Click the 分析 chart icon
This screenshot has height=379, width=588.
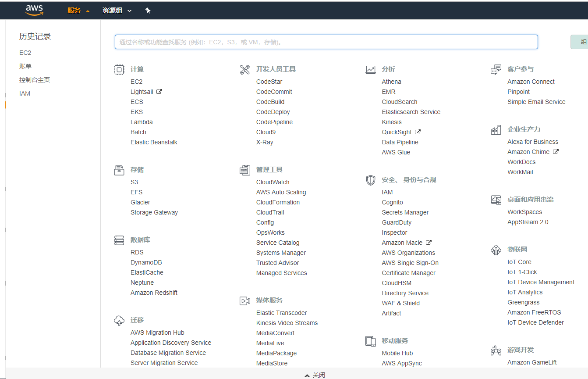(x=371, y=69)
